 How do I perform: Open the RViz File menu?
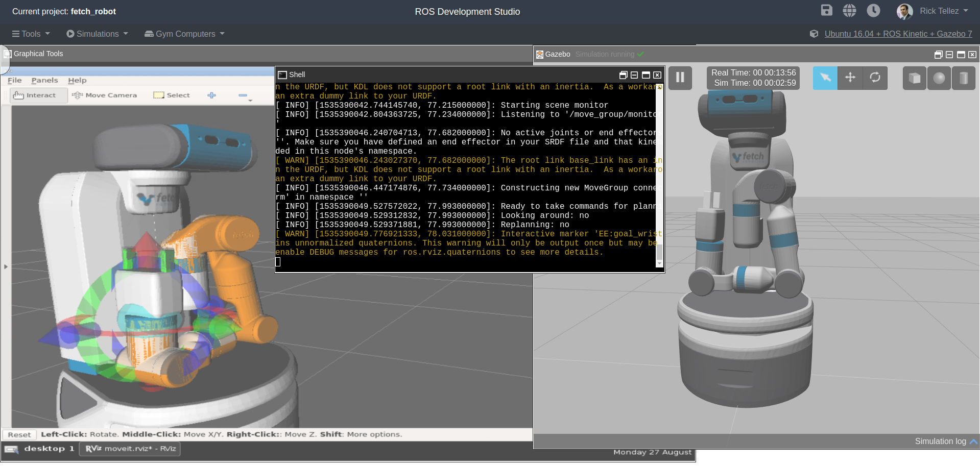15,80
